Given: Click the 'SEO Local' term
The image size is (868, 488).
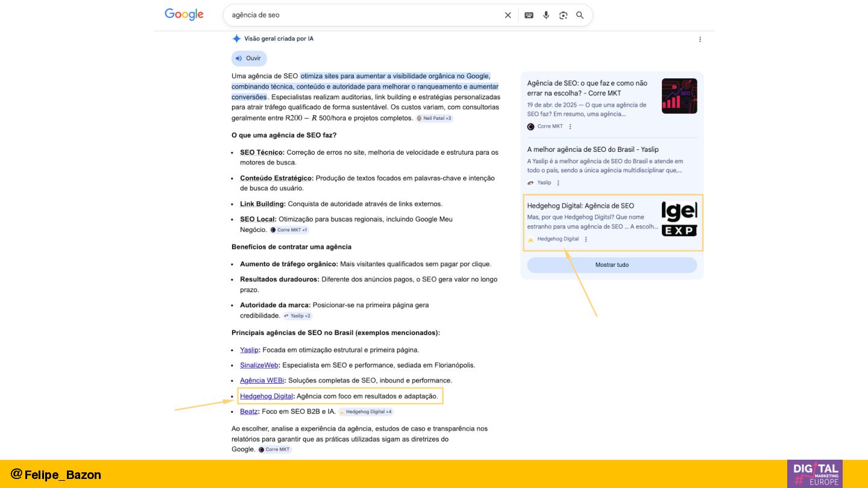Looking at the screenshot, I should click(258, 219).
